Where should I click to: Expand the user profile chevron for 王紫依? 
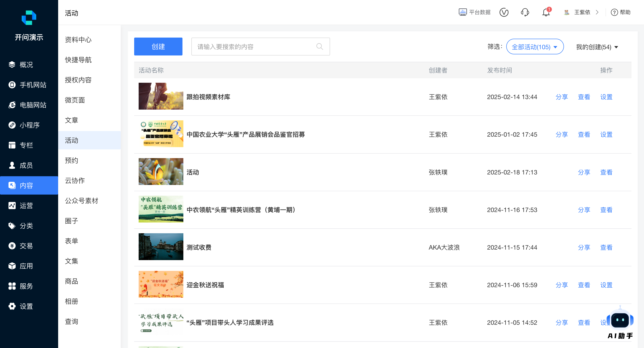[x=597, y=13]
